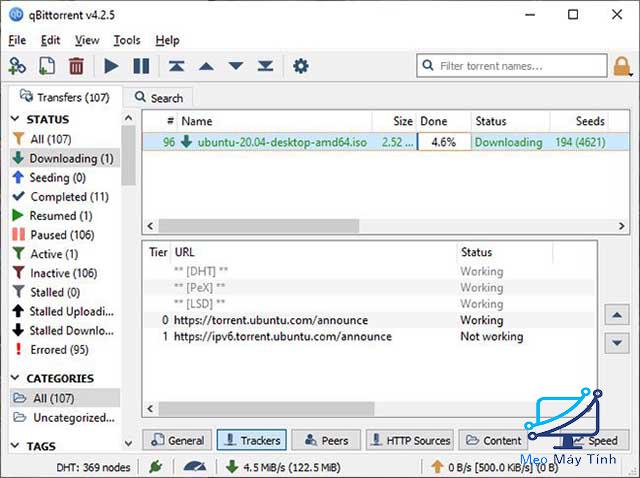Select All (107) under Categories
640x478 pixels.
(x=64, y=398)
